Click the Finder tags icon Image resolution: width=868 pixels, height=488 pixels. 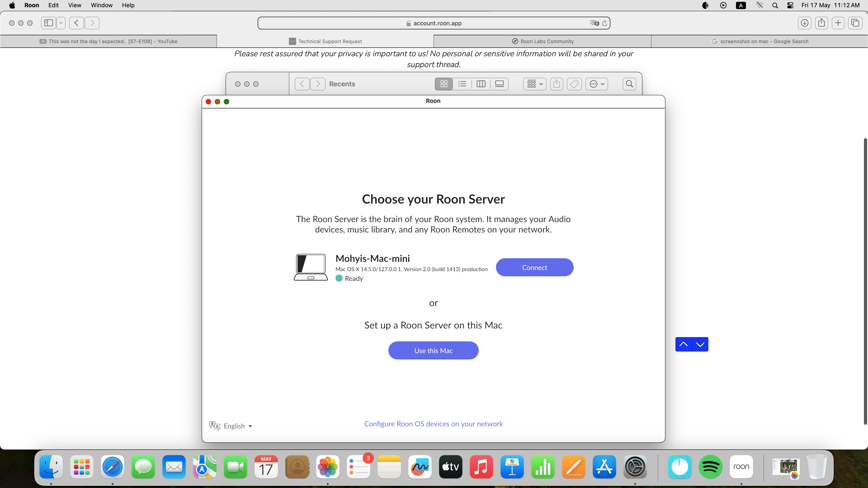574,84
